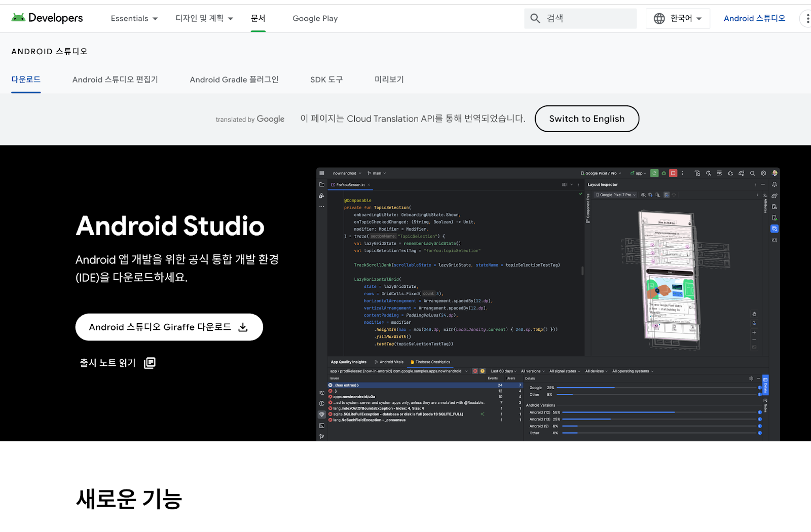
Task: Open the 출시 노트 읽기 link
Action: pos(118,363)
